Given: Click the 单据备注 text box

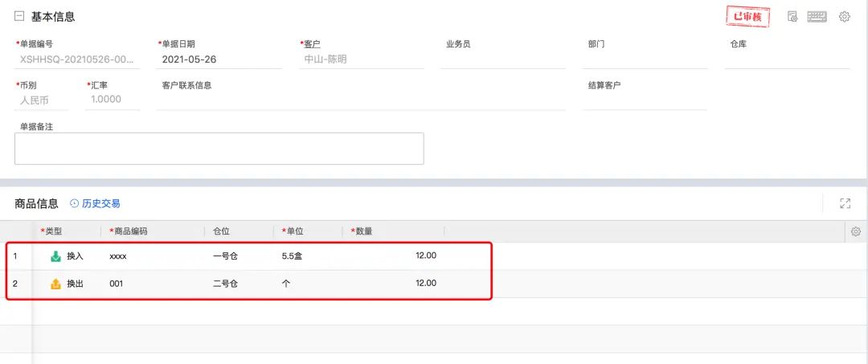Looking at the screenshot, I should coord(219,149).
